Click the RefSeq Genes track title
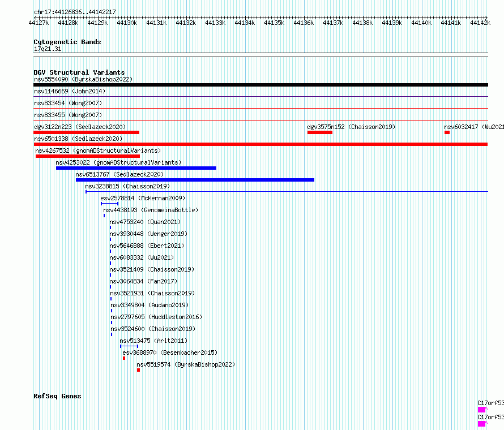 [57, 396]
